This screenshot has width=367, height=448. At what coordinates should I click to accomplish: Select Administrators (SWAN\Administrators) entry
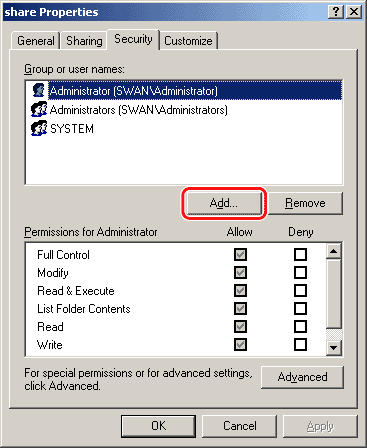pos(139,110)
